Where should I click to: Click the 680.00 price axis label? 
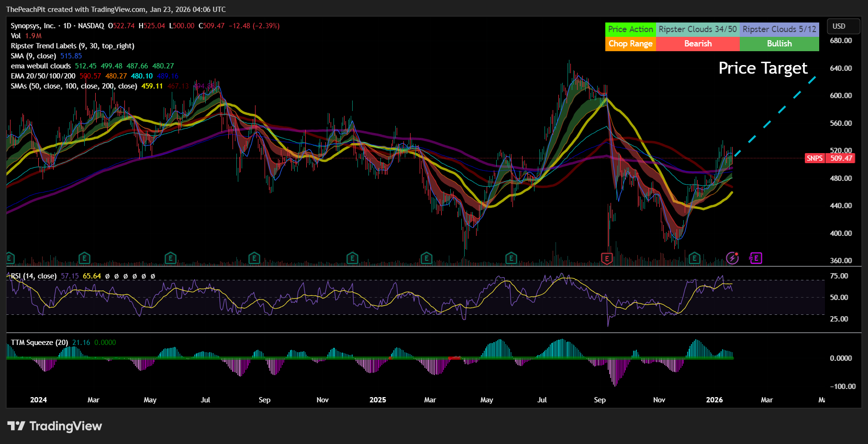(x=841, y=41)
